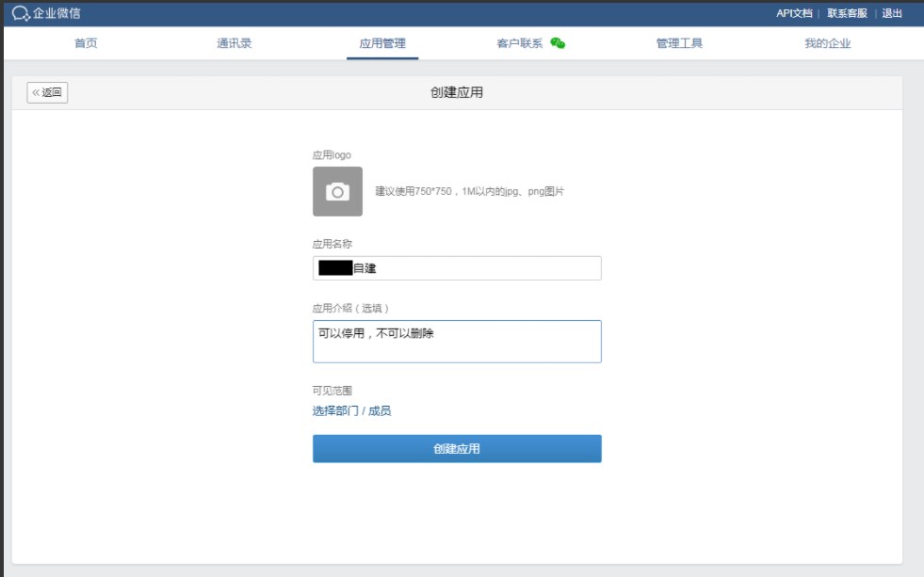Switch to the 客户联系 tab
Viewport: 924px width, 577px height.
click(520, 43)
